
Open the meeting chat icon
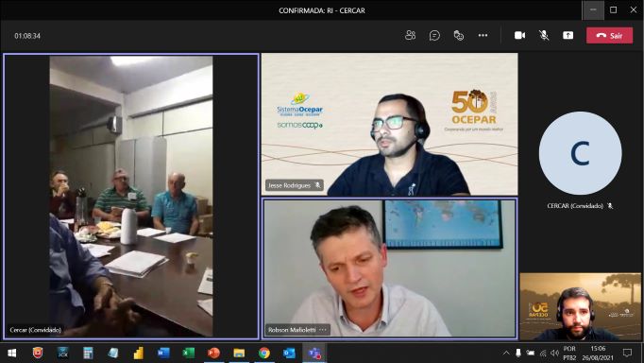click(x=434, y=35)
